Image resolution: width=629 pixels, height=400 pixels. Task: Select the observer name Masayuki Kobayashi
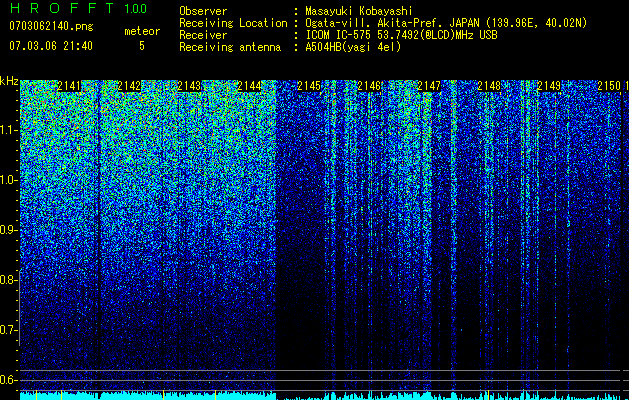coord(359,11)
